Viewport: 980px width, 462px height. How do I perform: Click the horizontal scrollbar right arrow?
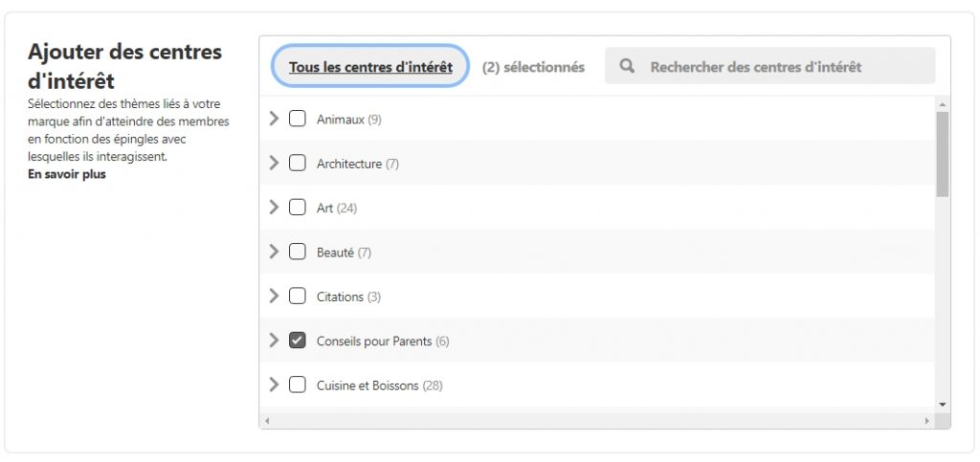pos(926,421)
